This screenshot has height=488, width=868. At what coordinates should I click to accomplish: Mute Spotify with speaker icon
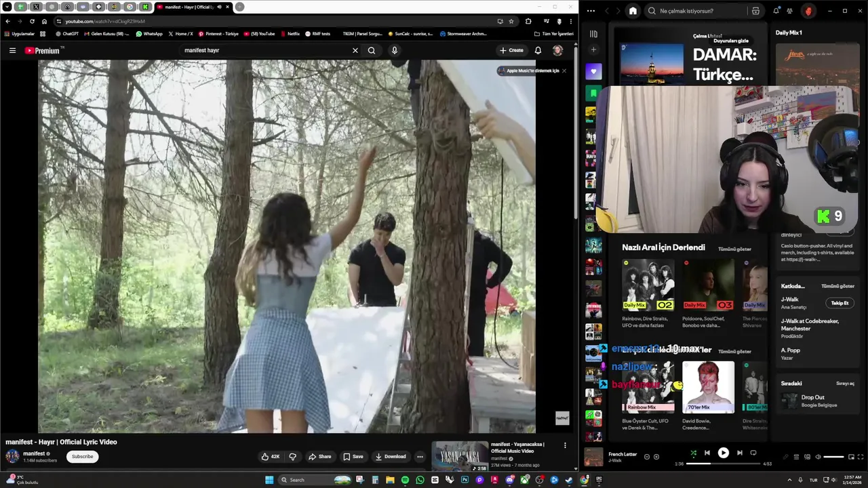point(818,457)
